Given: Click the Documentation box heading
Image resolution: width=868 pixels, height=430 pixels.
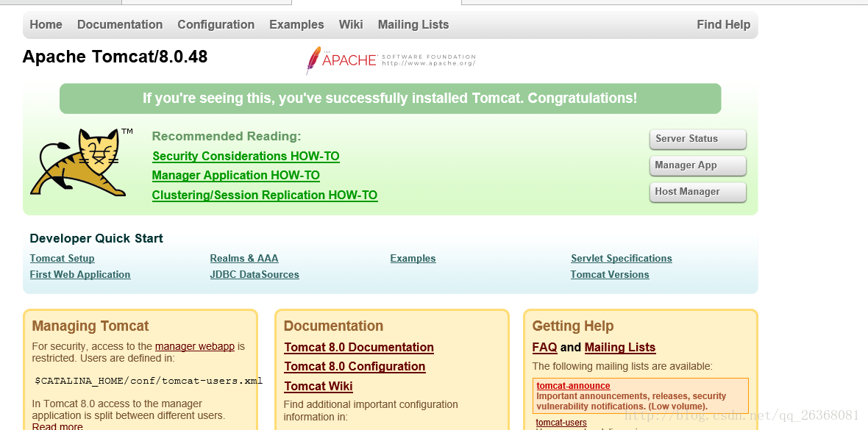Looking at the screenshot, I should (x=333, y=326).
